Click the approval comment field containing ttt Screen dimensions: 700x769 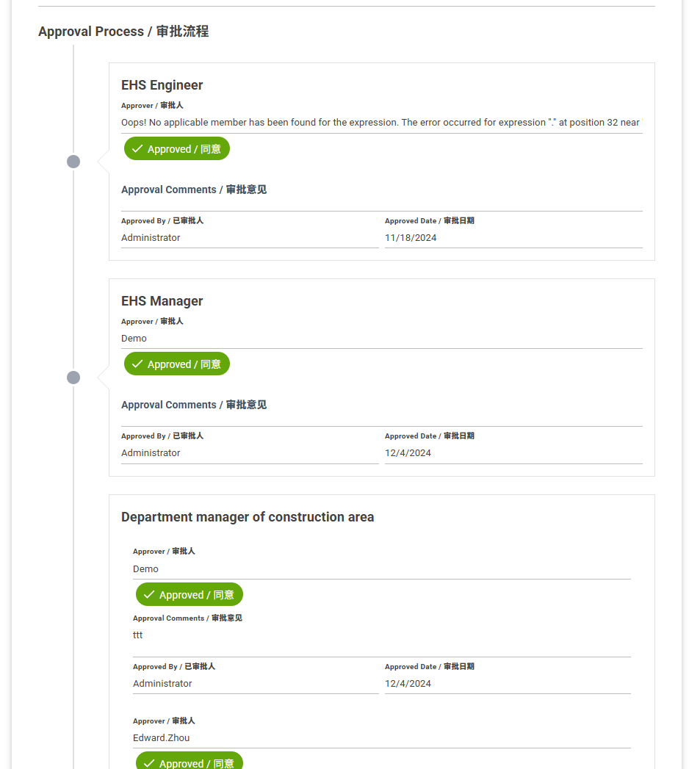click(x=381, y=636)
